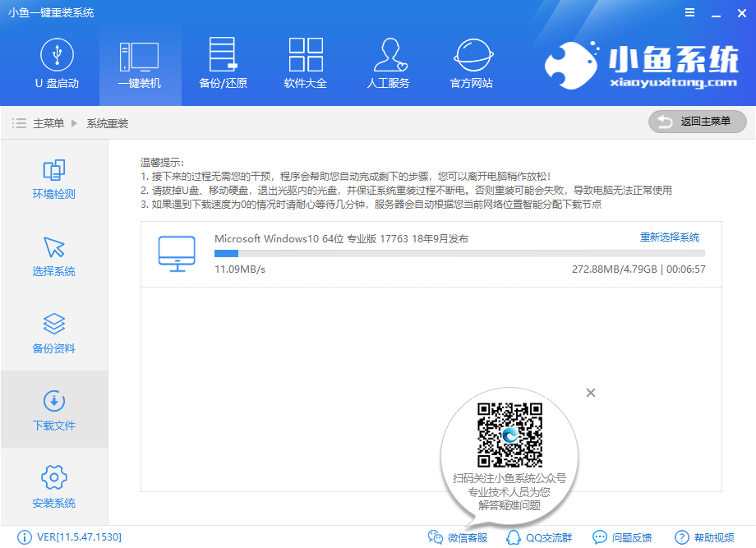Viewport: 756px width, 548px height.
Task: Select the 选择系统 sidebar step
Action: click(x=54, y=256)
